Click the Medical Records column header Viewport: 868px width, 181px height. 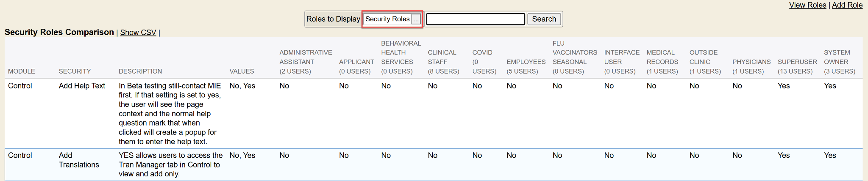(x=662, y=62)
